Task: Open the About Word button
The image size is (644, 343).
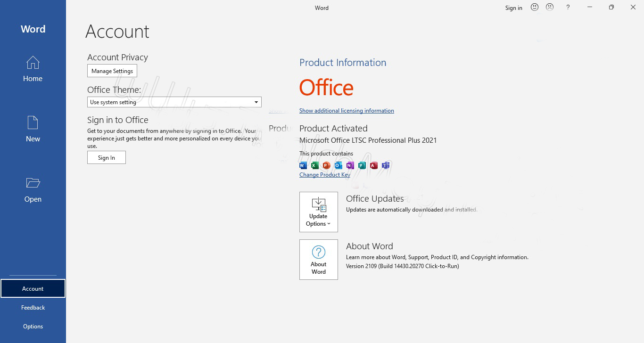Action: tap(319, 260)
